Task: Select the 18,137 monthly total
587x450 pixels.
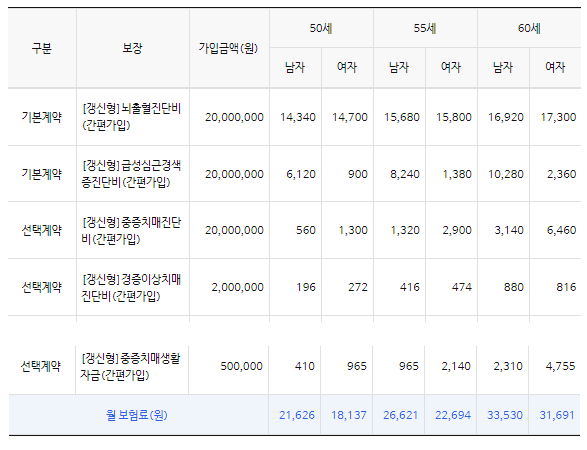Action: (x=349, y=415)
